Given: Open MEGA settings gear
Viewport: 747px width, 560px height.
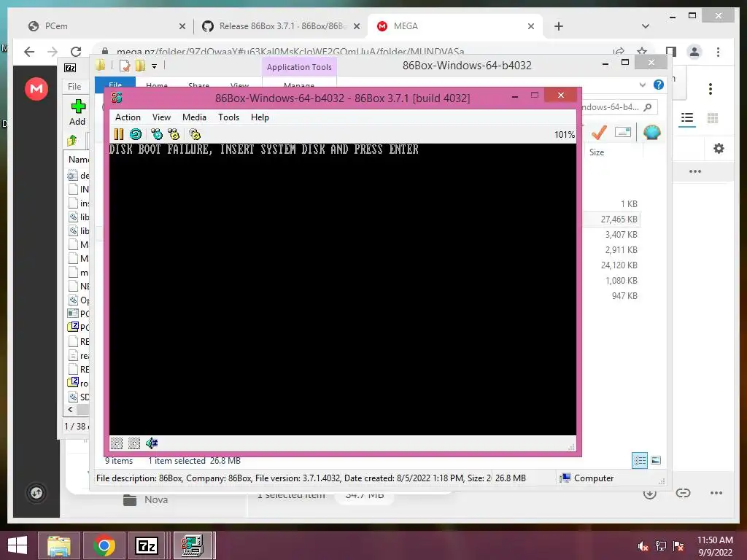Looking at the screenshot, I should coord(719,149).
